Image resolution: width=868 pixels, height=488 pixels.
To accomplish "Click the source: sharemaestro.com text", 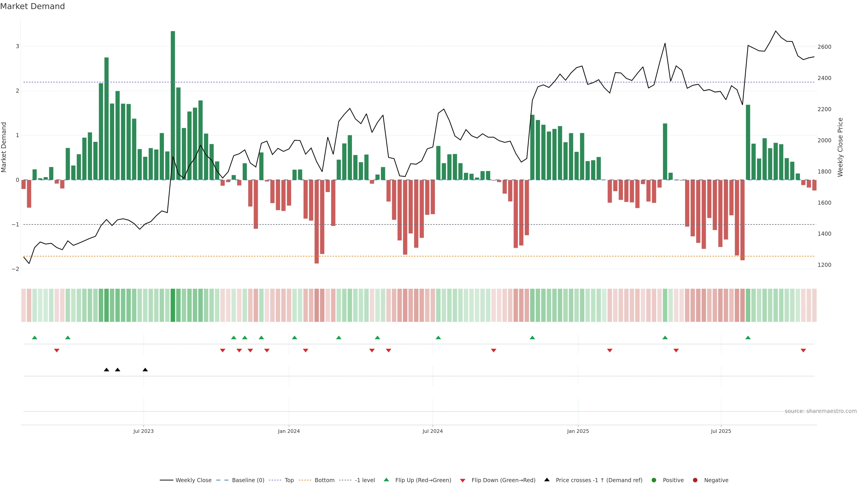I will pos(821,411).
